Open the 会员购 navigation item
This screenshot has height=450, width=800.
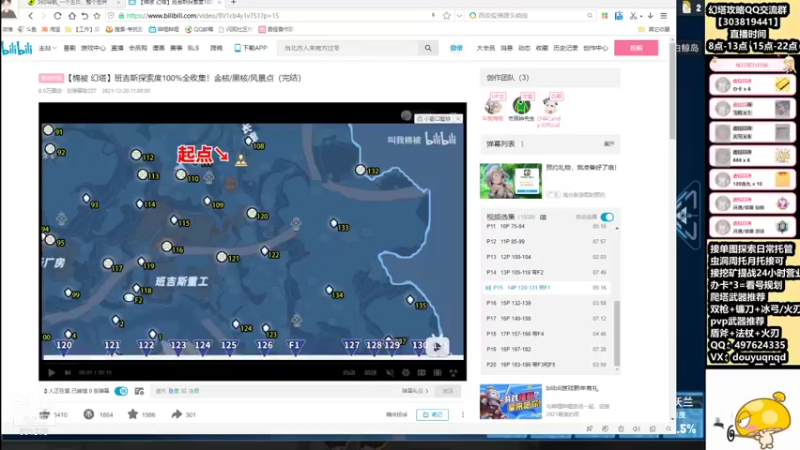tap(138, 48)
